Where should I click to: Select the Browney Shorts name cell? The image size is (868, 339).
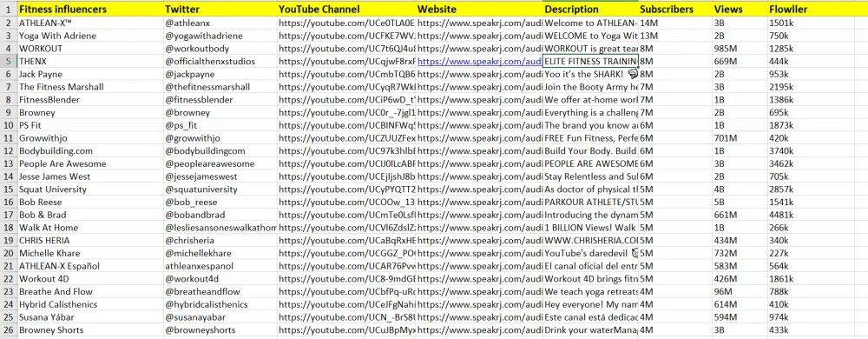[x=91, y=330]
